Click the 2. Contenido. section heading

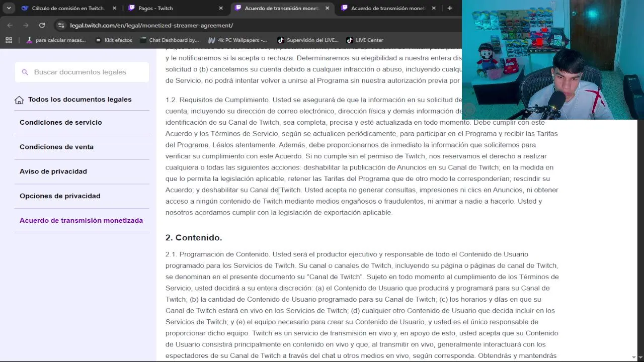(x=194, y=237)
